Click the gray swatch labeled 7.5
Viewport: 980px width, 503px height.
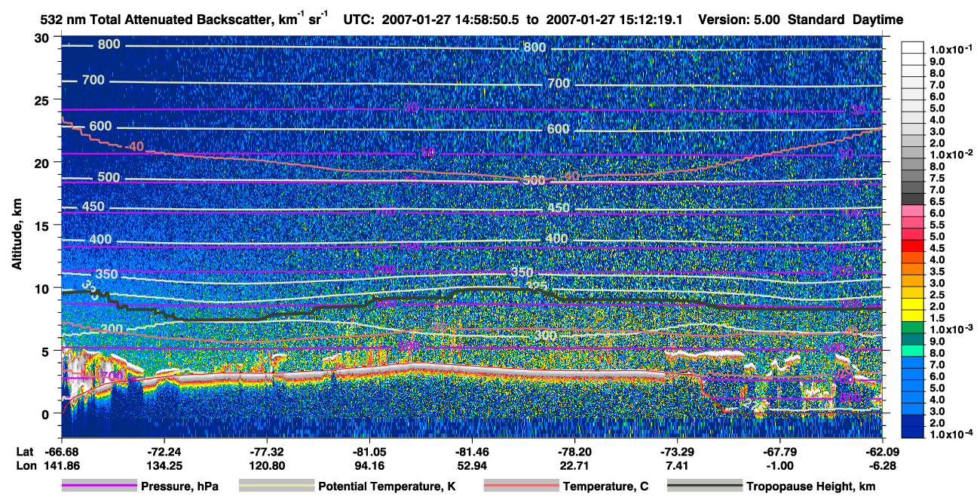(x=912, y=174)
